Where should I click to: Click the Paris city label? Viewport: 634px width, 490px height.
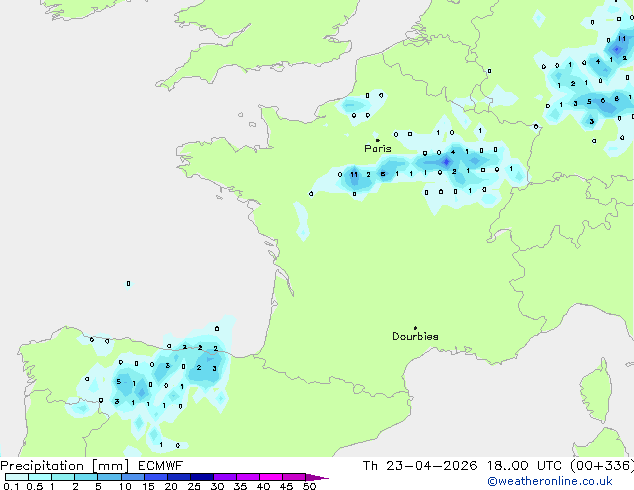378,149
